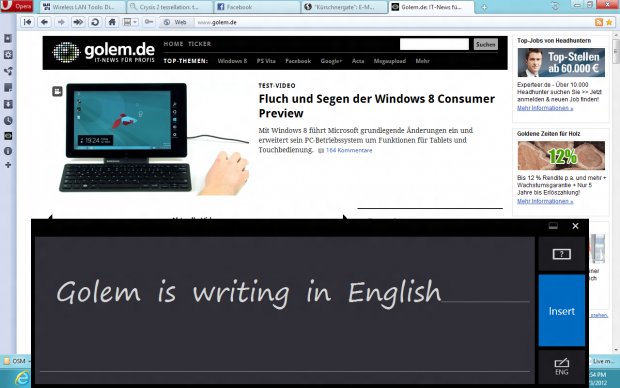This screenshot has height=388, width=620.
Task: Reload the current page
Action: coord(95,22)
